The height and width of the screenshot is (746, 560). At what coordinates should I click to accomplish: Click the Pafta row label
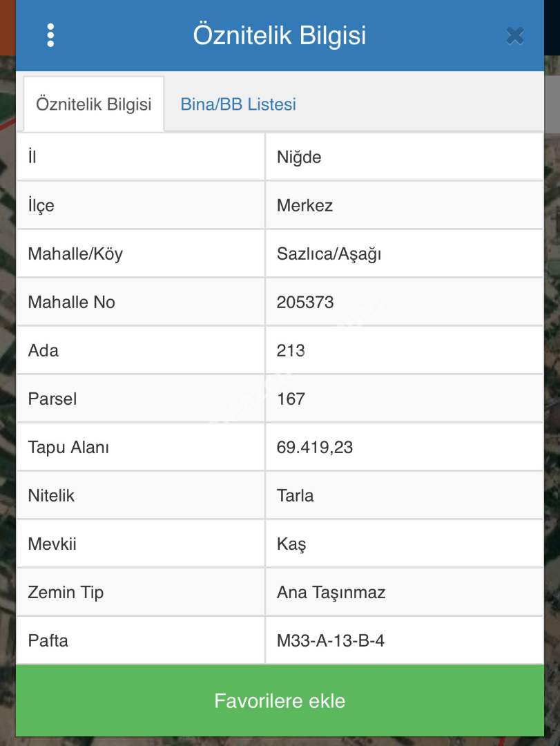(48, 641)
